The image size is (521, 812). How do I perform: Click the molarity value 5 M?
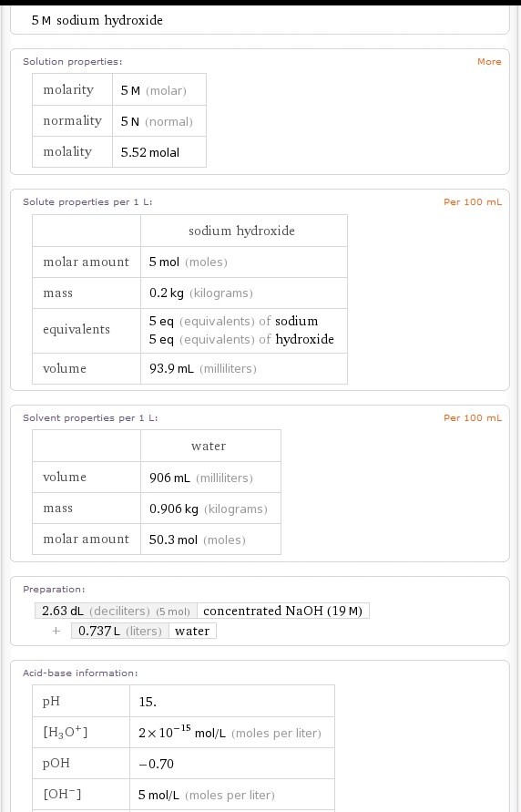click(x=159, y=90)
